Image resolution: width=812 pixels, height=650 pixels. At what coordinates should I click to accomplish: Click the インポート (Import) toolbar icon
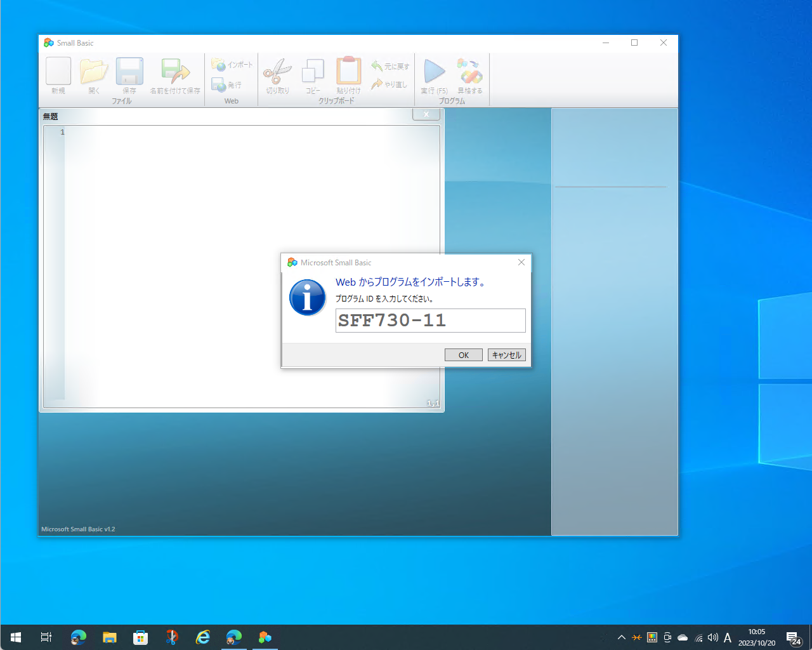pos(232,65)
